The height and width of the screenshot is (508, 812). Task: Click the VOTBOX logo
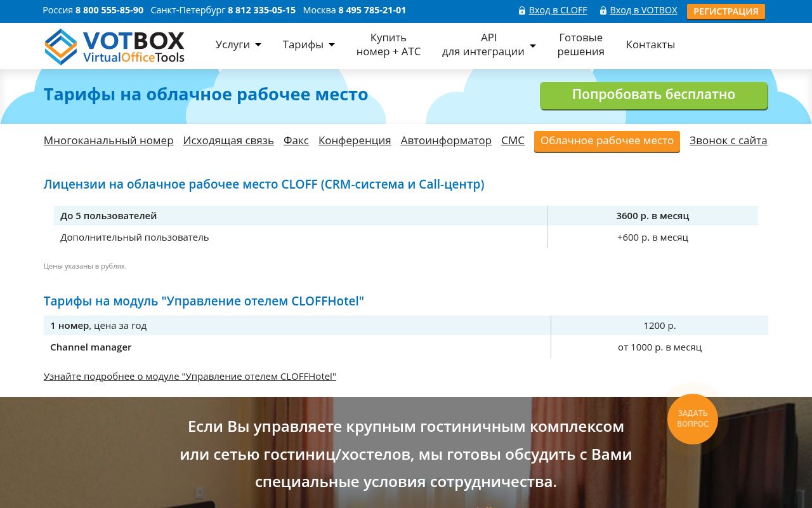click(115, 46)
